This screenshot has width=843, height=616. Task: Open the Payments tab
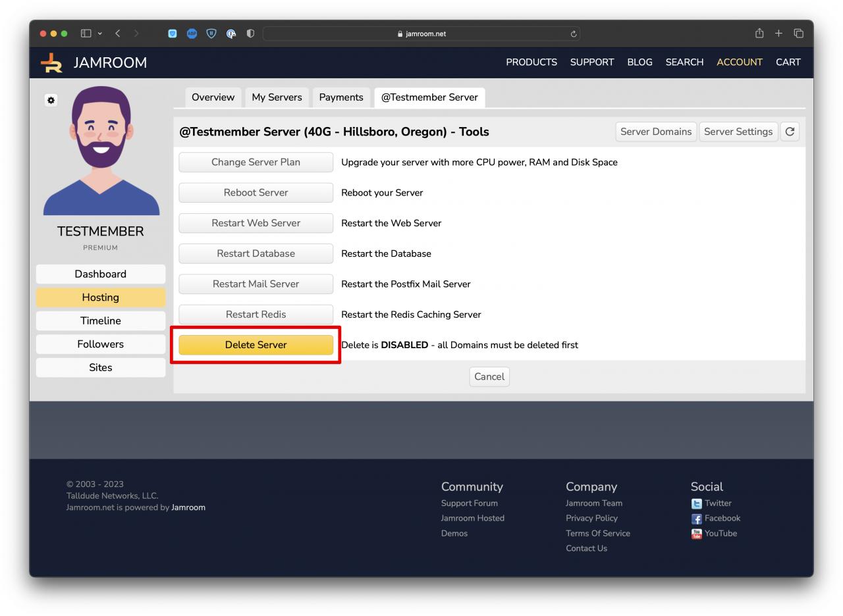click(340, 97)
